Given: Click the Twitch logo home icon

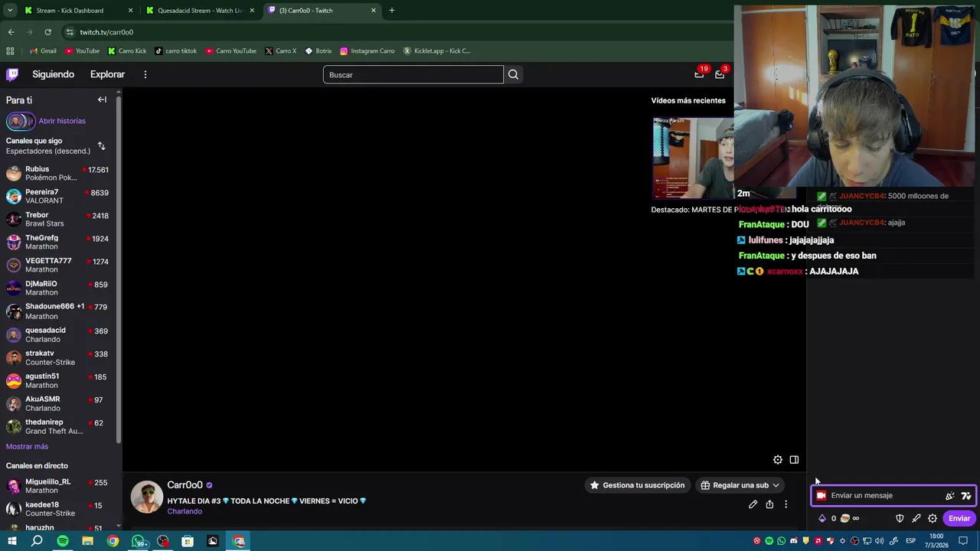Looking at the screenshot, I should (x=12, y=74).
